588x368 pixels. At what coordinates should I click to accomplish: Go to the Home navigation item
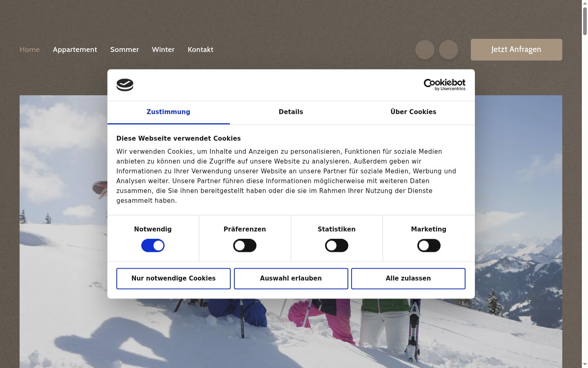(30, 49)
